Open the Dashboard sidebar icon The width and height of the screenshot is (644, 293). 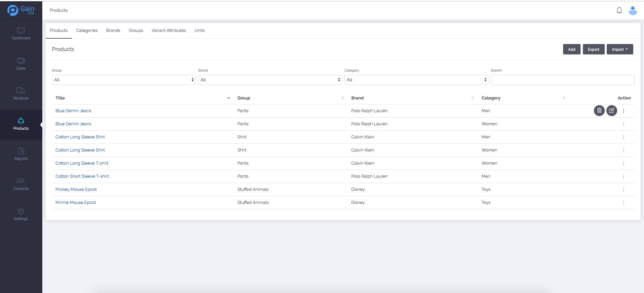click(x=21, y=31)
